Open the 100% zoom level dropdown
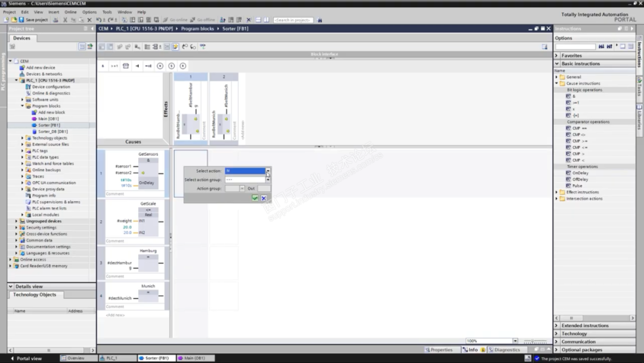 pyautogui.click(x=516, y=341)
